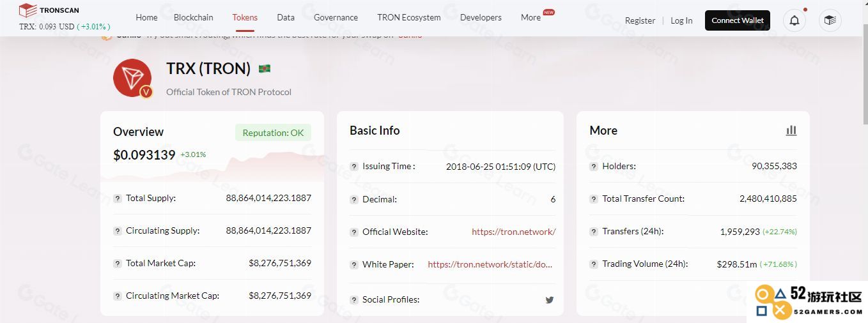Click help icon next to Social Profiles

point(353,300)
